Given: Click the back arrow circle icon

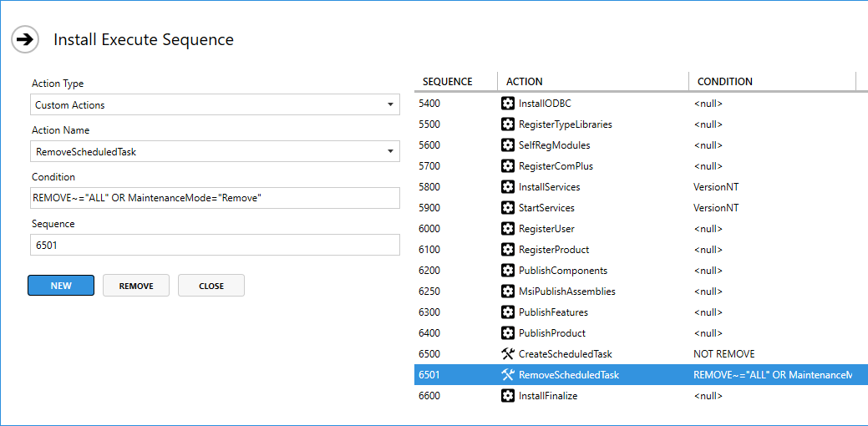Looking at the screenshot, I should click(x=25, y=39).
